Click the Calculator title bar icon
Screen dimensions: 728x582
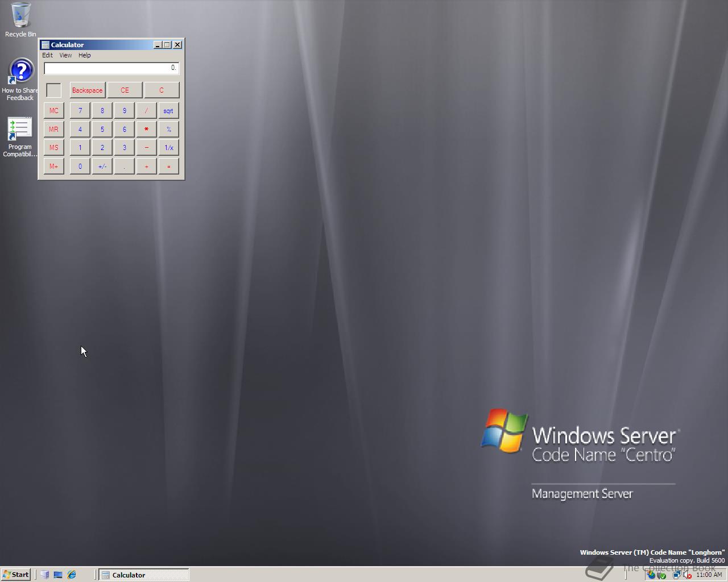45,45
